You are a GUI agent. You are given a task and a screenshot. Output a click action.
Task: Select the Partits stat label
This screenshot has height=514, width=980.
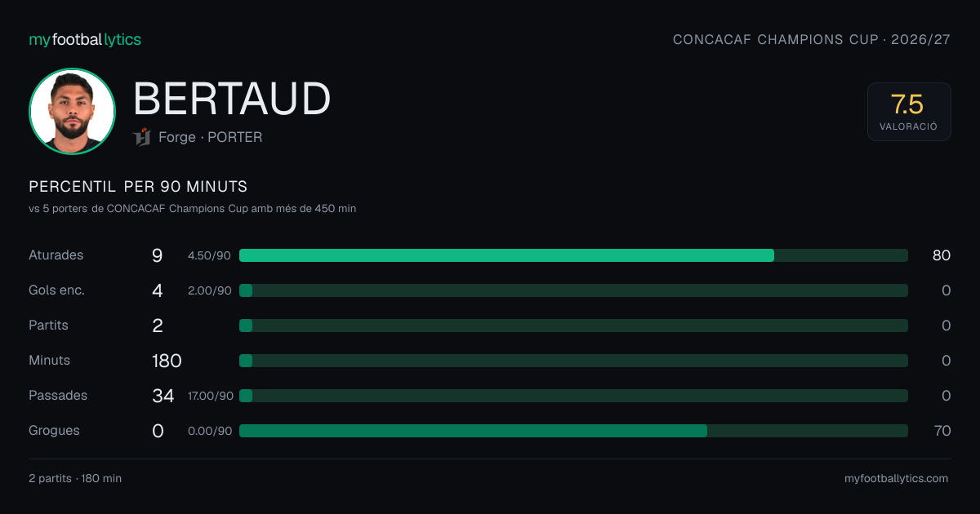point(49,326)
